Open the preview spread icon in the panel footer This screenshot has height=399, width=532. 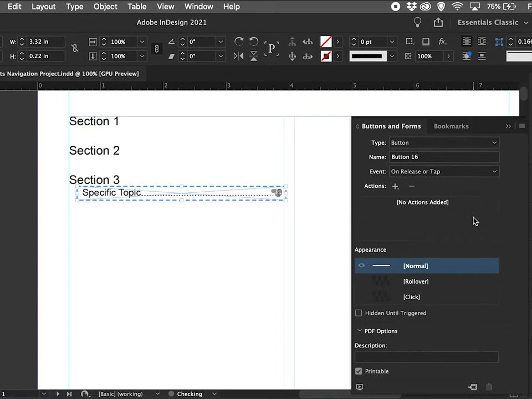360,387
